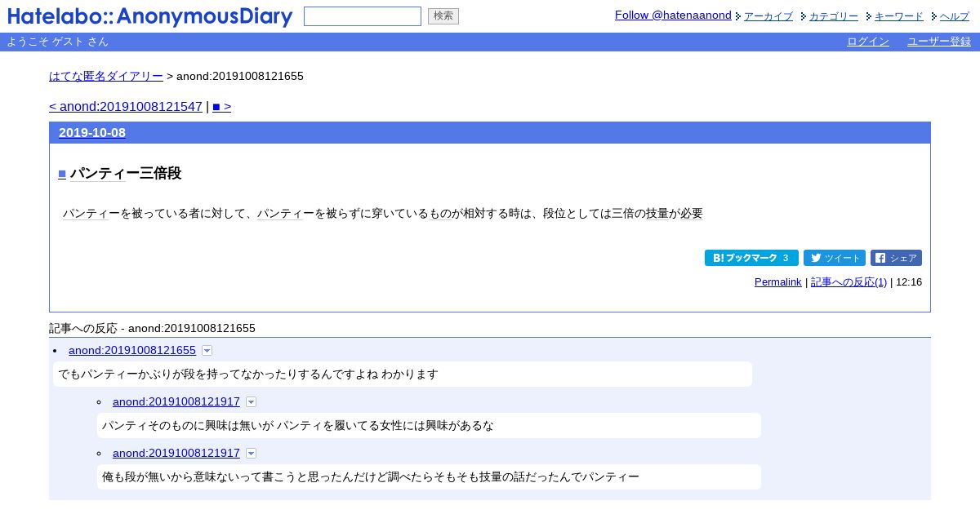Open previous entry anond:20191008121547

point(126,107)
